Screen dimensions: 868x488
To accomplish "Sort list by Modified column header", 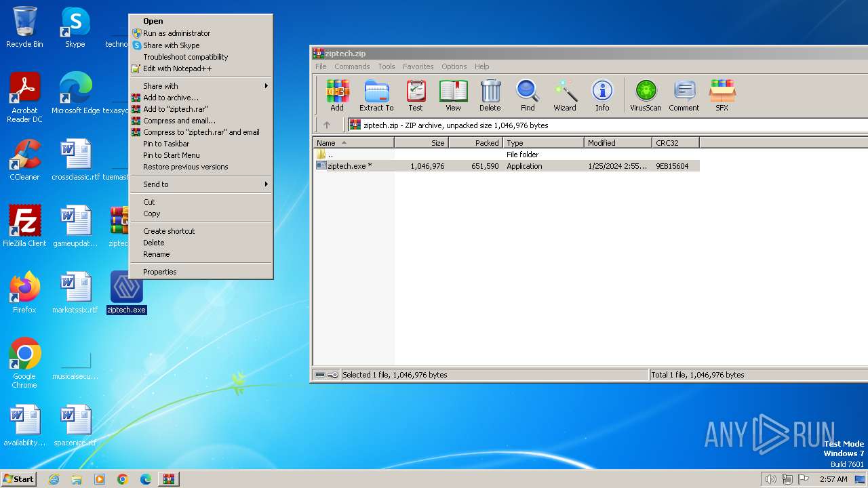I will 618,143.
